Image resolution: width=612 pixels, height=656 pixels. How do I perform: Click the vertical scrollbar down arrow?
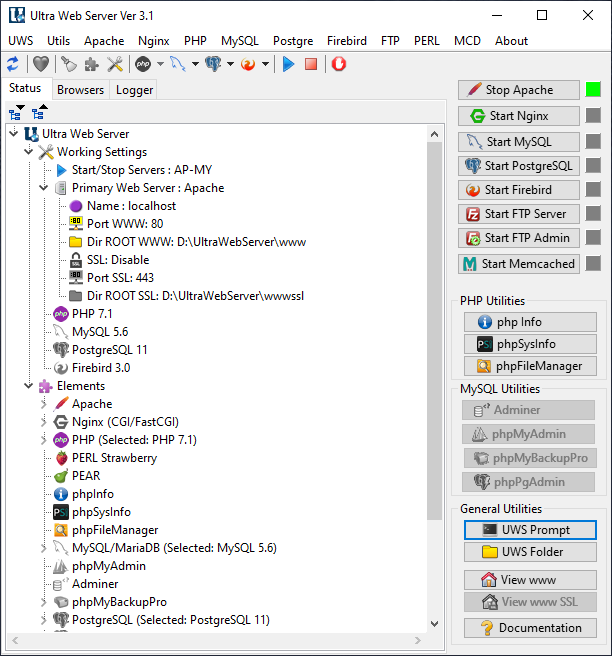[434, 623]
